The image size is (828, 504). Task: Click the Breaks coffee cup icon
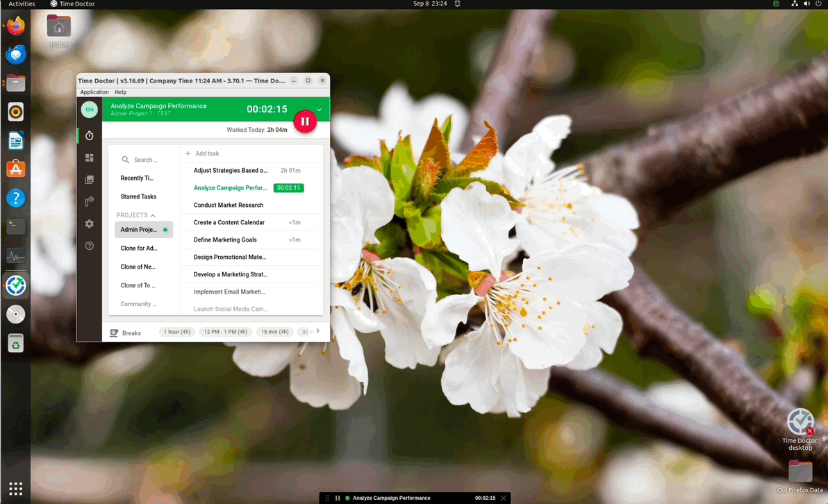point(113,333)
